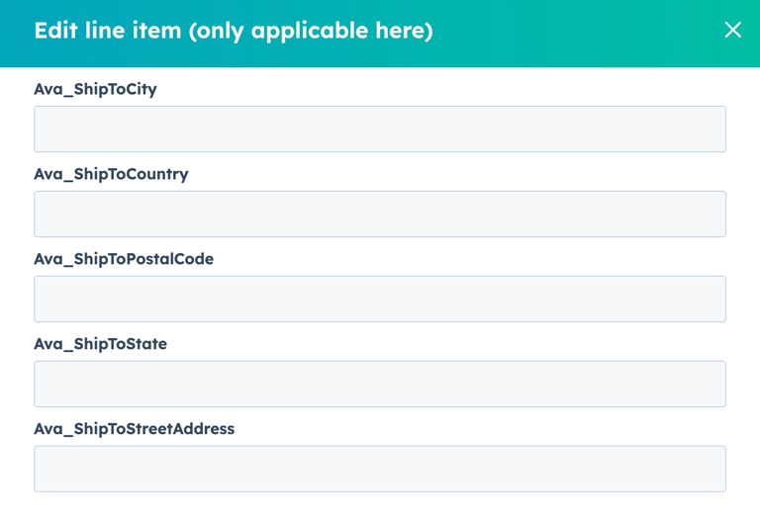Close the Edit line item dialog
760x532 pixels.
pyautogui.click(x=732, y=30)
